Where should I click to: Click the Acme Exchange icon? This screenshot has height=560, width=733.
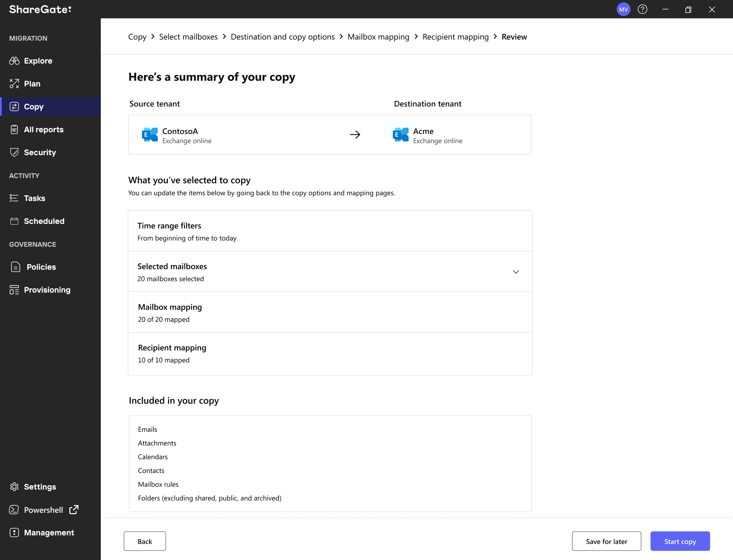coord(400,135)
